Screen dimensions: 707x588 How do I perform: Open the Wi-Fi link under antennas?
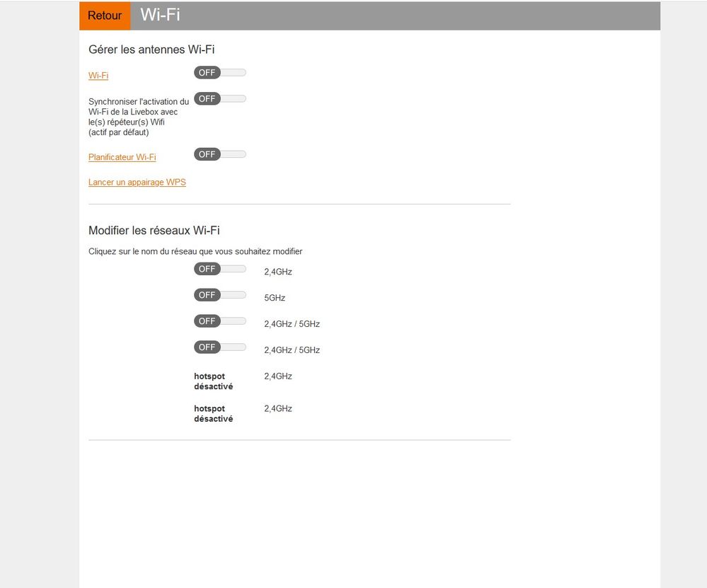pos(98,75)
